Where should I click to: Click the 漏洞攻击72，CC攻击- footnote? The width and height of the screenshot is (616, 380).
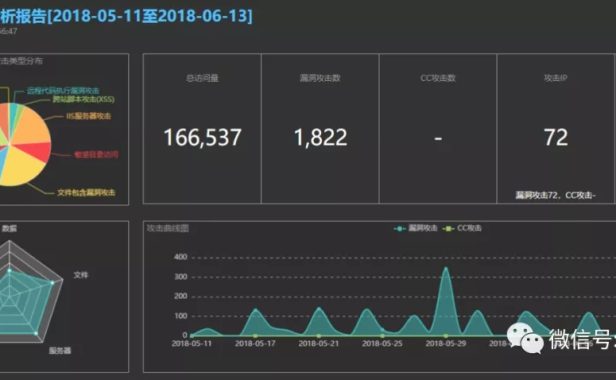(x=556, y=195)
